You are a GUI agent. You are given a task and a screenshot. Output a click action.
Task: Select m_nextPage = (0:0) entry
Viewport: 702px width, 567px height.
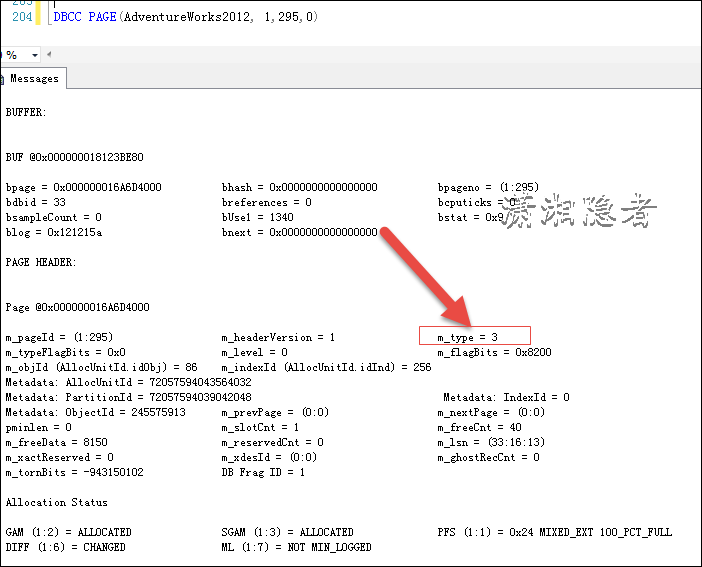[491, 412]
